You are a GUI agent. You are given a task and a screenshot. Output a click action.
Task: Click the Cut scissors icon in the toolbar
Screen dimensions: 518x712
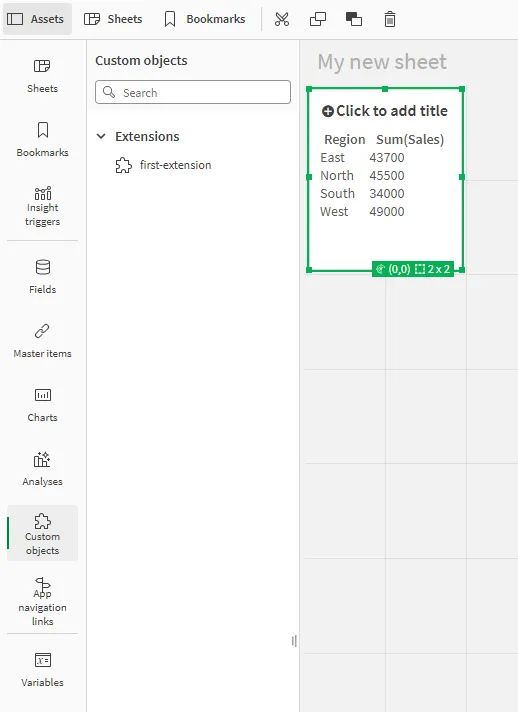(282, 19)
